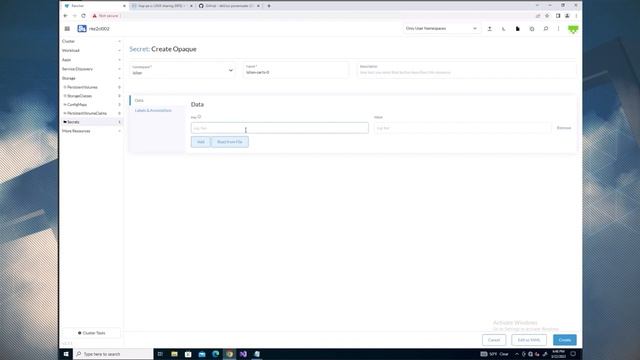Click the Download KubeConfig file icon
This screenshot has width=640, height=360.
point(518,29)
